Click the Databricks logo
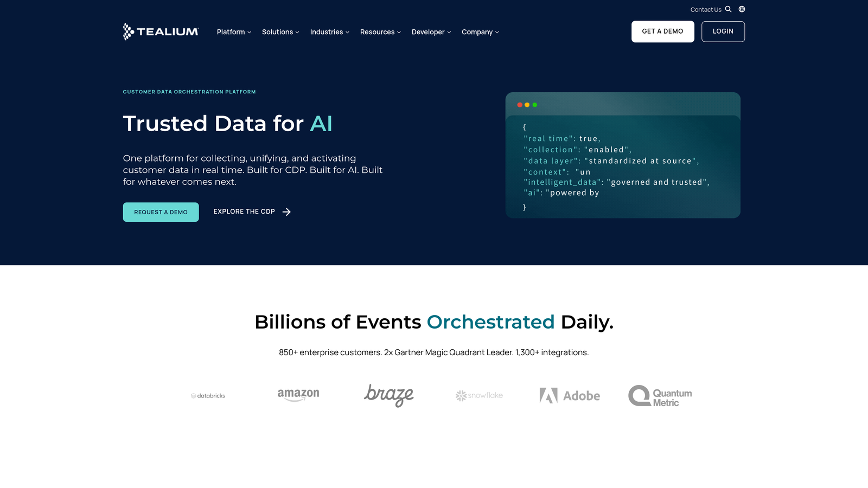 click(208, 396)
